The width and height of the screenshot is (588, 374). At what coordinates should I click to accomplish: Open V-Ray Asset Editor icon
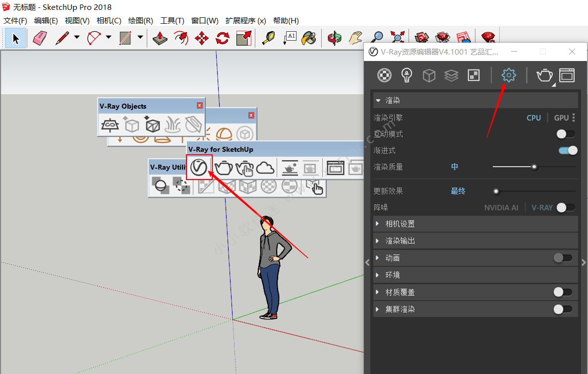[x=199, y=168]
